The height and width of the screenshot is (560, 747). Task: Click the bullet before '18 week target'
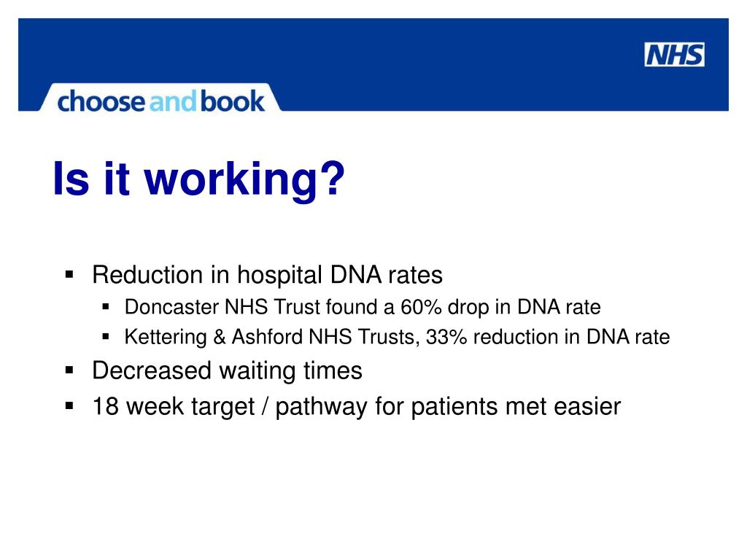coord(69,405)
